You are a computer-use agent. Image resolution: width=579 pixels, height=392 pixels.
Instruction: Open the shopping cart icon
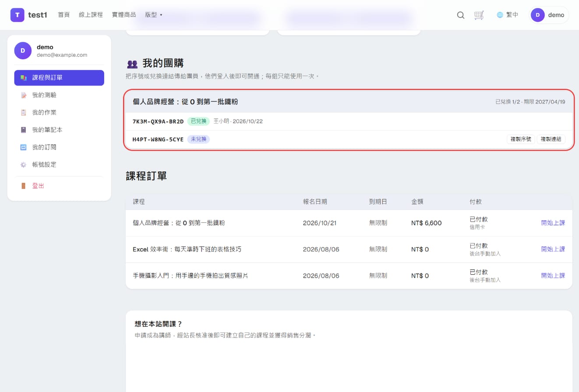point(479,15)
